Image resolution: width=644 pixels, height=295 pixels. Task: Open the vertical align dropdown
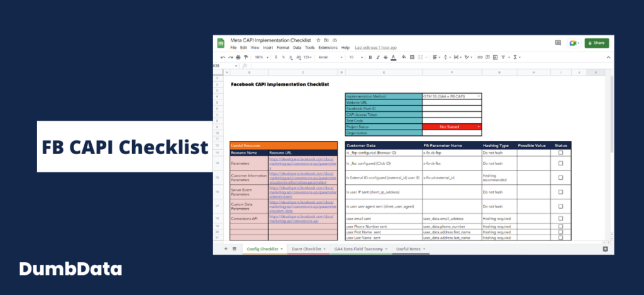click(x=447, y=57)
